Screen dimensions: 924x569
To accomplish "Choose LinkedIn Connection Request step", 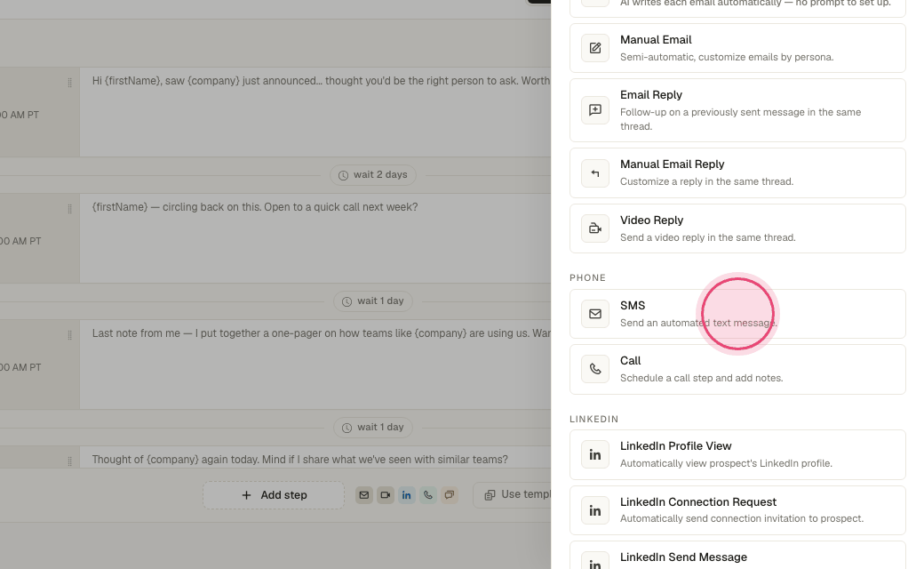I will coord(737,510).
